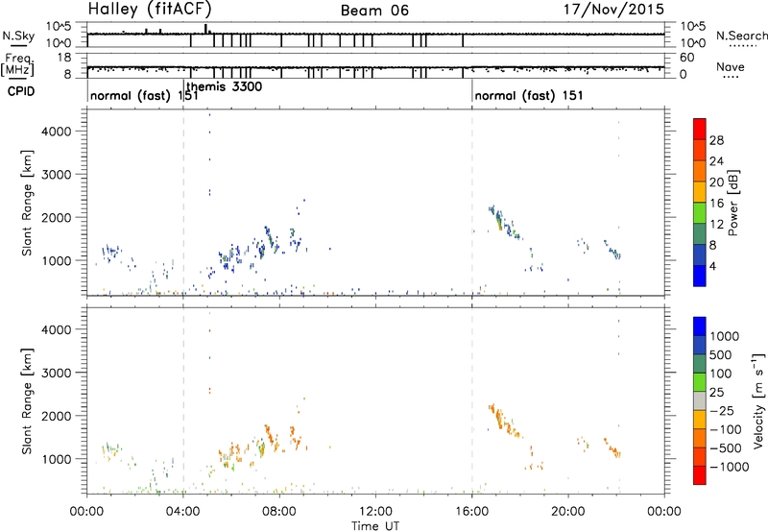Click the 'Freq. [MHz]' label
The width and height of the screenshot is (768, 532).
point(19,64)
